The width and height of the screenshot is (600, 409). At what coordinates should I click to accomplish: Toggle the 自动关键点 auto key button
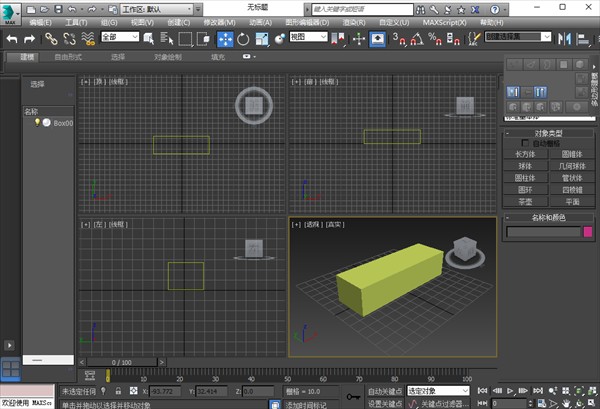tap(384, 391)
